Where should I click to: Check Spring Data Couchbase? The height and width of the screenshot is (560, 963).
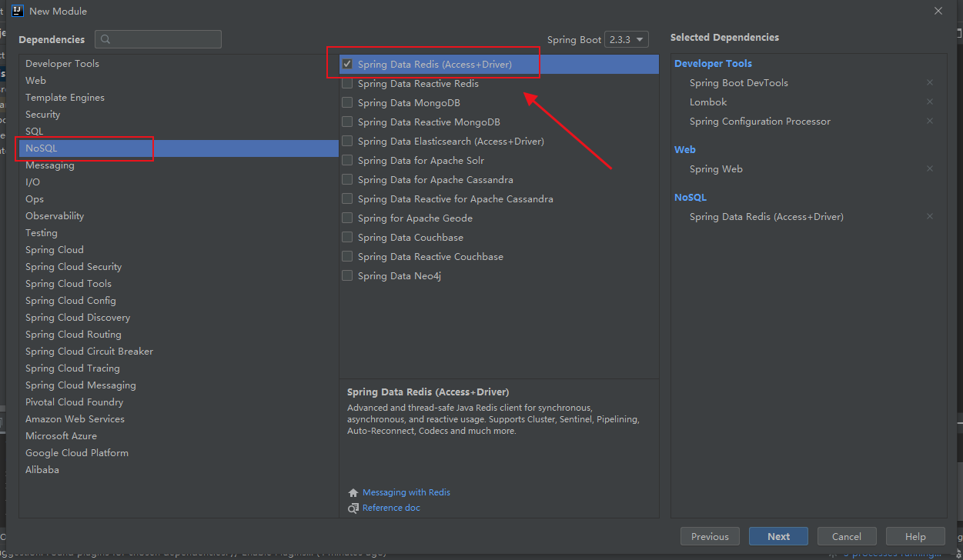point(347,237)
